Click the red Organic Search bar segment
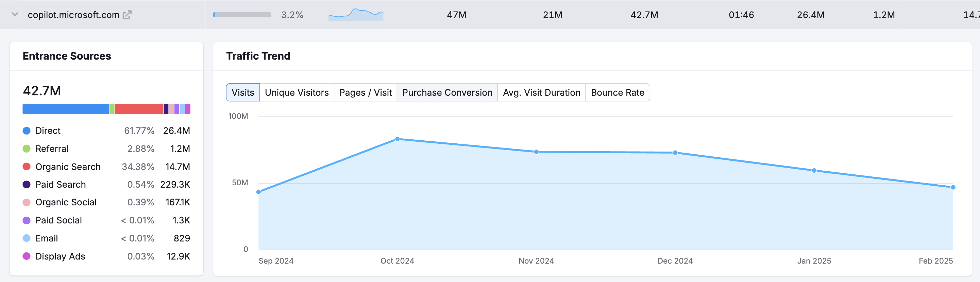 [139, 109]
